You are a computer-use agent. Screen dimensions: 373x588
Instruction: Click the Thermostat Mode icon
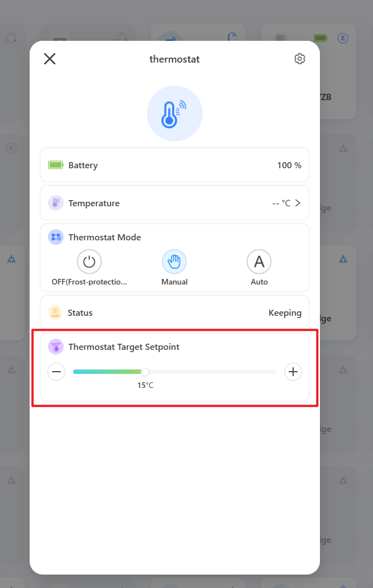(56, 238)
